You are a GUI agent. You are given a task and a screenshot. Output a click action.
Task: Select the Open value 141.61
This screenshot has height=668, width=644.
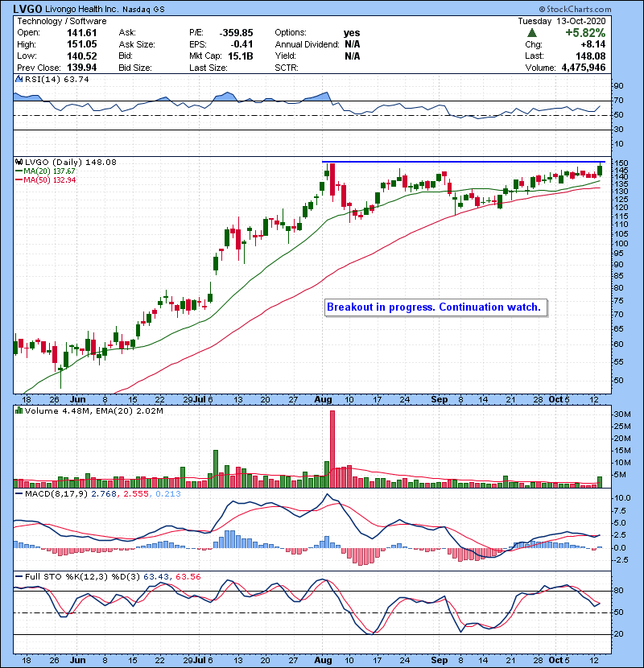tap(82, 33)
